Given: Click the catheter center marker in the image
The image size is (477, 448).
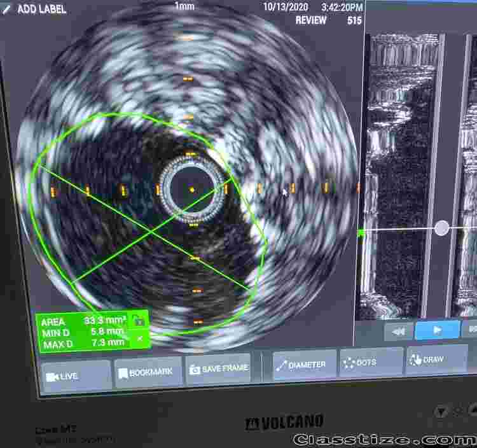Looking at the screenshot, I should click(191, 189).
